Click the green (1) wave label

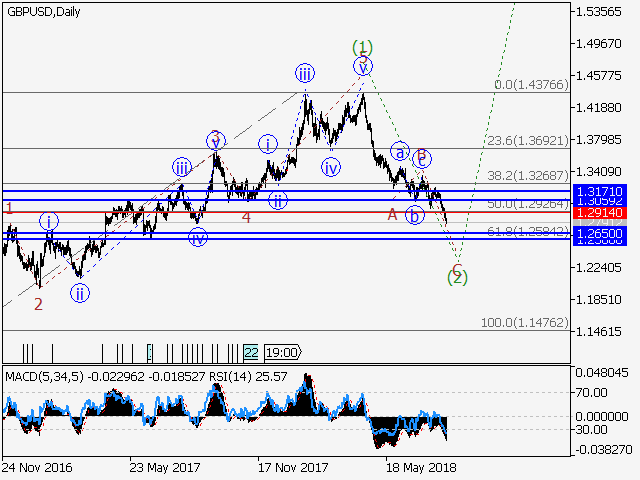tap(363, 46)
